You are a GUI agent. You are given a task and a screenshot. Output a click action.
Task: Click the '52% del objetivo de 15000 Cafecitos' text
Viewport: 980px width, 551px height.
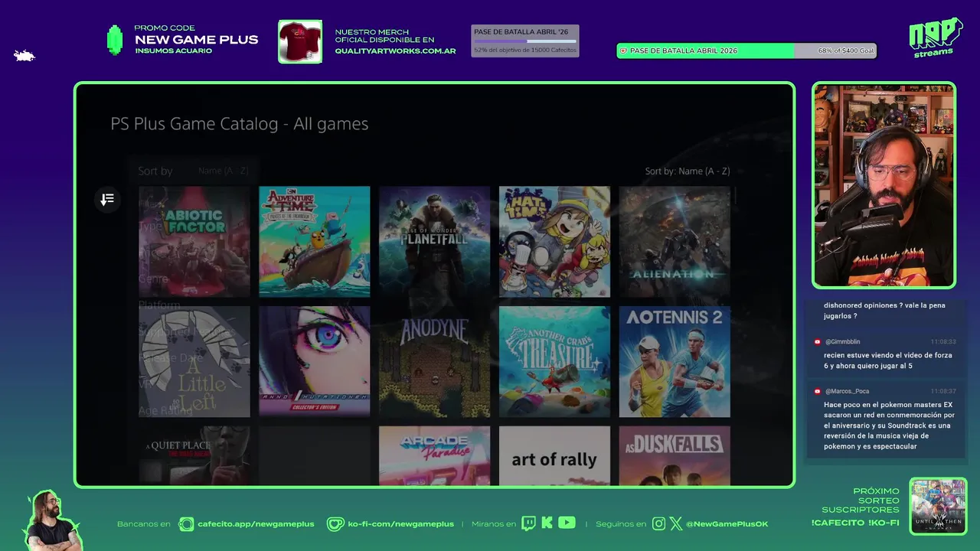(x=525, y=51)
